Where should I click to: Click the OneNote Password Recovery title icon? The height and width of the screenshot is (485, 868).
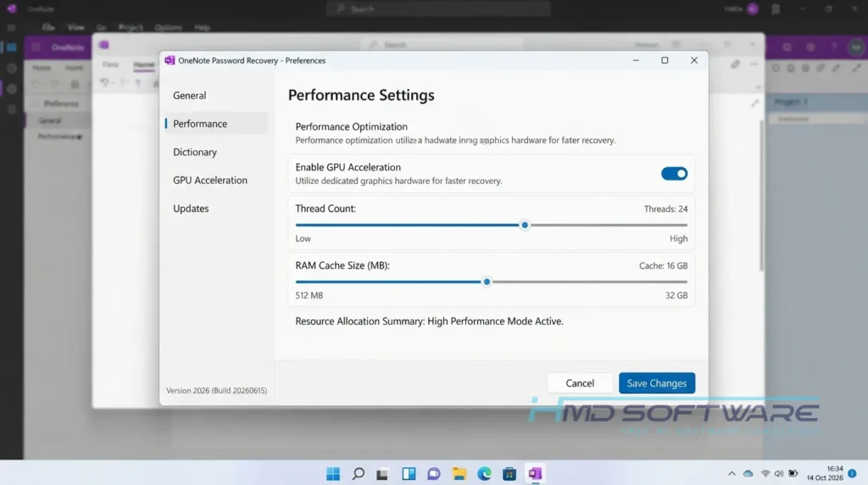(170, 60)
